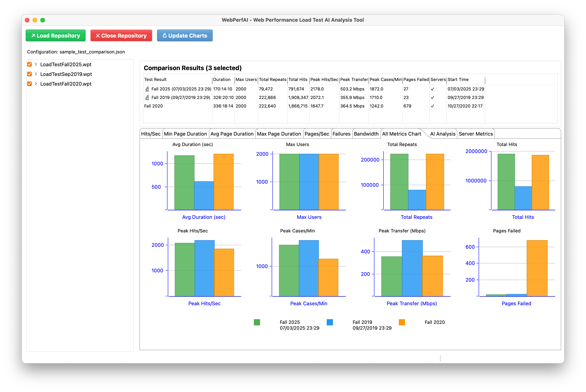Expand LoadTestSep2019.wpt tree node
The image size is (586, 392).
[x=36, y=74]
